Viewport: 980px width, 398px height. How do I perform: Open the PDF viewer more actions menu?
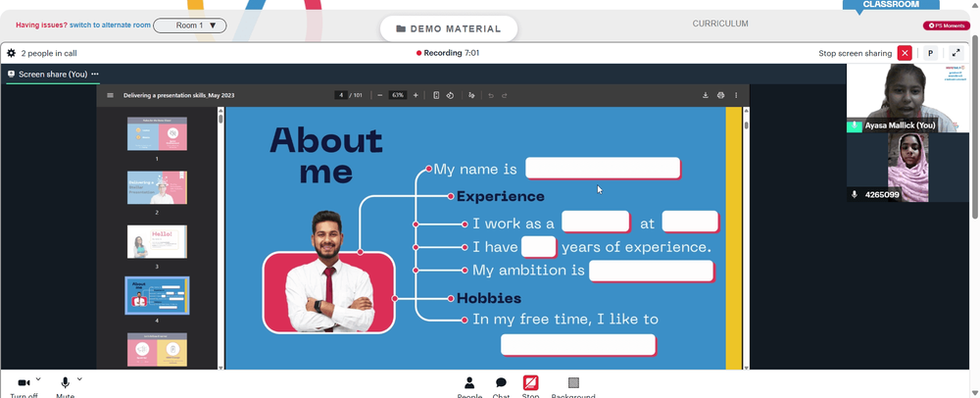pyautogui.click(x=736, y=96)
